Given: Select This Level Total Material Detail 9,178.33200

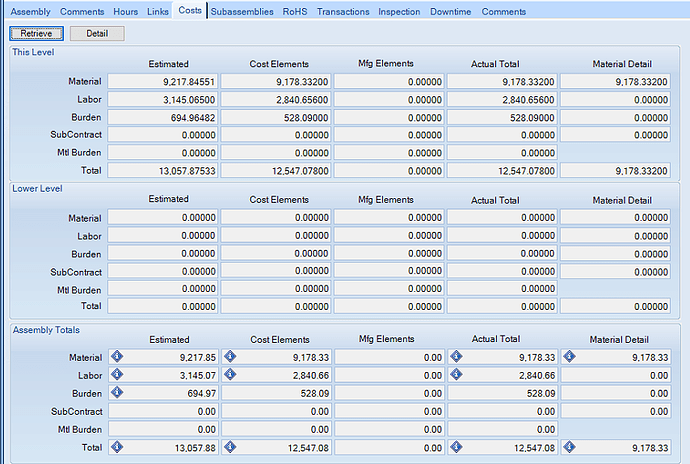Looking at the screenshot, I should pos(615,170).
